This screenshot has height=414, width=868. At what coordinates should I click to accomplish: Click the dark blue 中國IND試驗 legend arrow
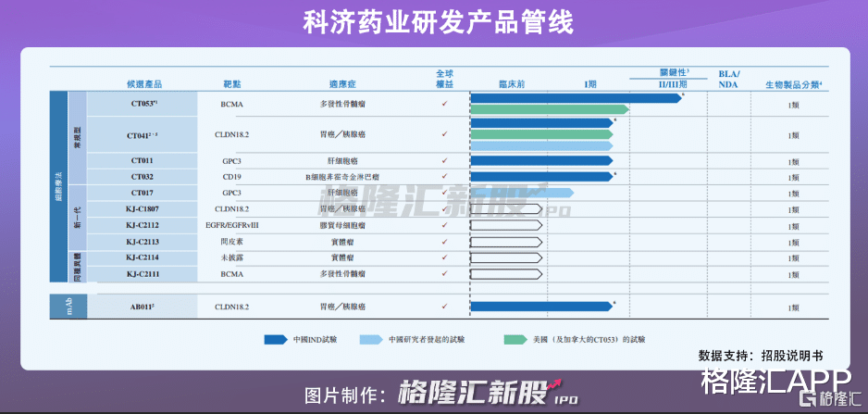coord(278,339)
